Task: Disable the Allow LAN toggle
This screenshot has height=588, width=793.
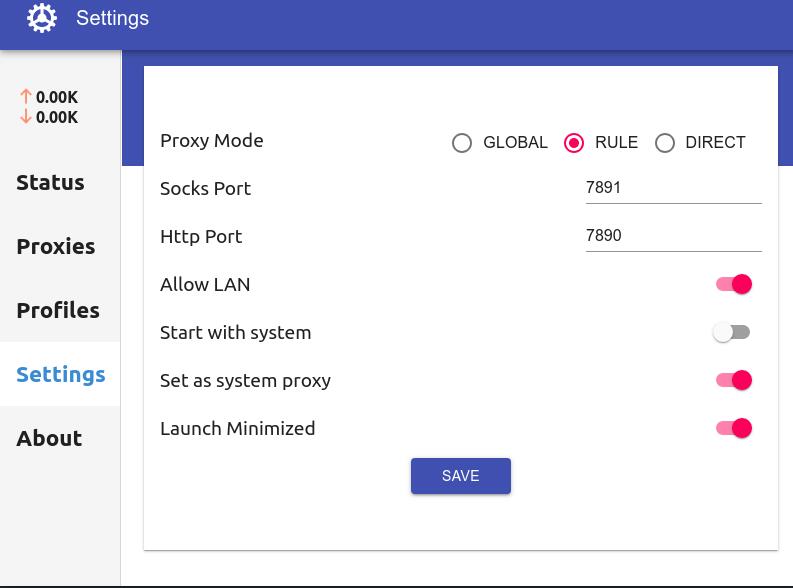Action: (x=733, y=285)
